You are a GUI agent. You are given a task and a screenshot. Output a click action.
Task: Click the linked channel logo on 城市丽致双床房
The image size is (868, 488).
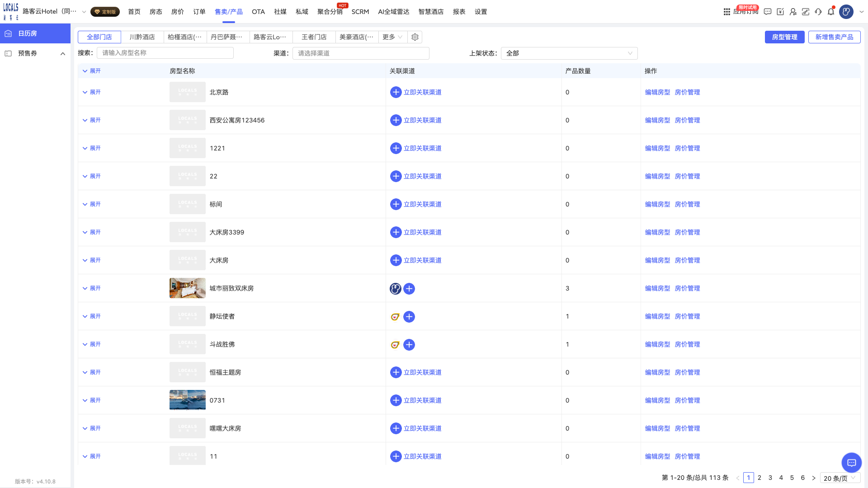pyautogui.click(x=396, y=289)
